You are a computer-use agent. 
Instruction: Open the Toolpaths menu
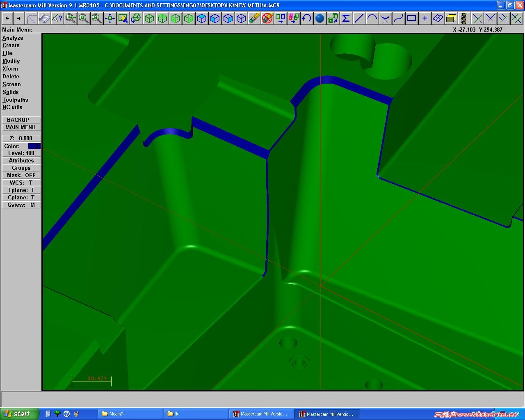(15, 100)
